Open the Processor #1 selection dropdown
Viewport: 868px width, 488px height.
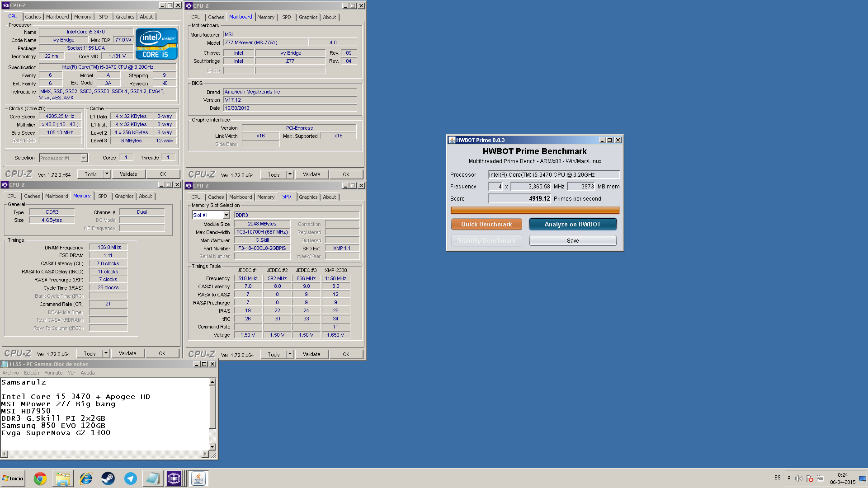pyautogui.click(x=84, y=158)
